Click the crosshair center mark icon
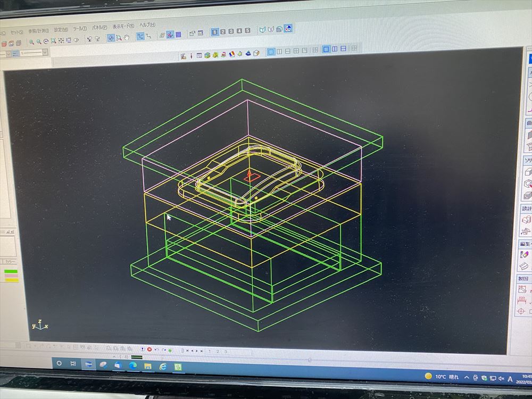The width and height of the screenshot is (532, 399). click(520, 311)
